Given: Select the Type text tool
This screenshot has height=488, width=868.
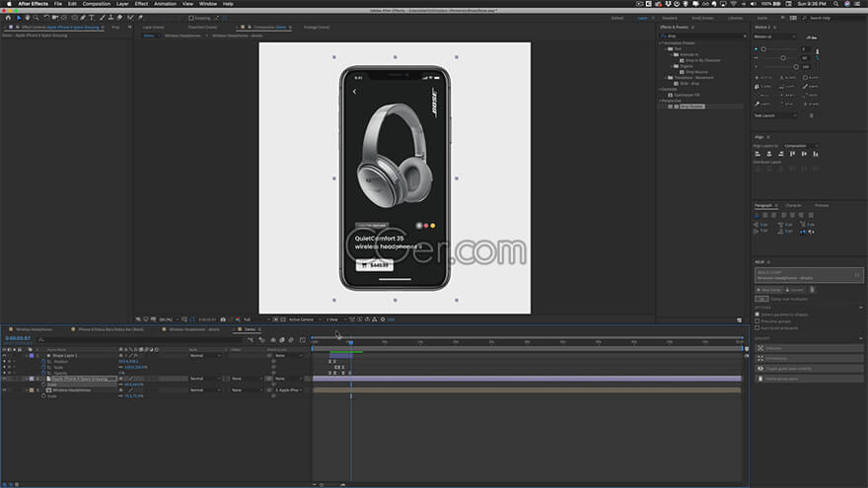Looking at the screenshot, I should 92,18.
